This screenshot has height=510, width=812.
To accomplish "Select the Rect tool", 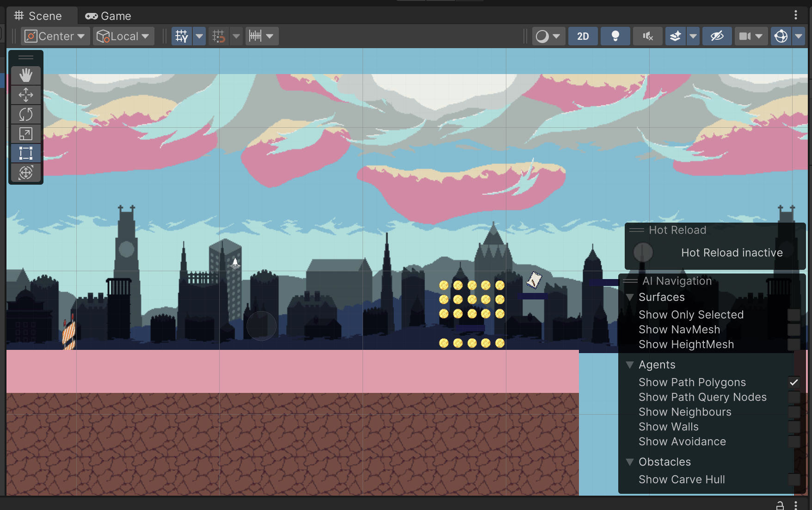I will click(26, 153).
